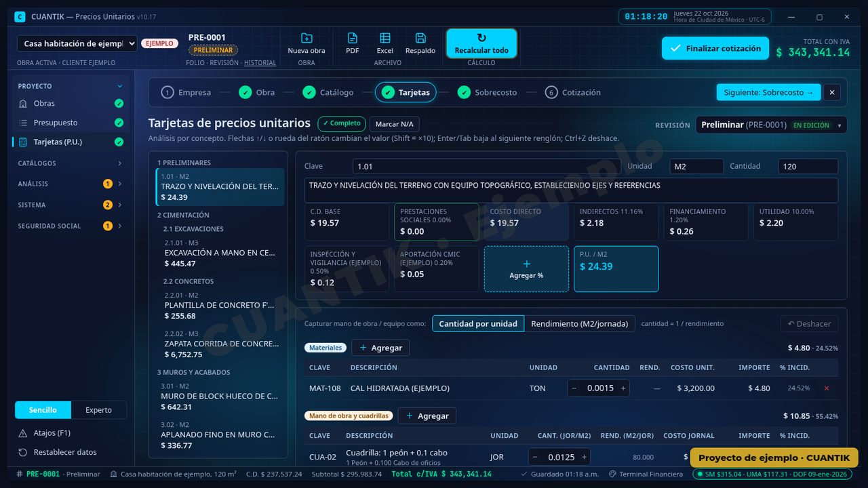Click the Obras green check status icon
The image size is (868, 488).
(x=119, y=104)
